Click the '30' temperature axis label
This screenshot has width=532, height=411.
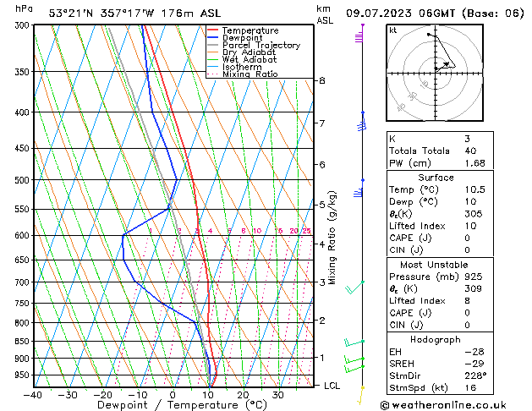point(277,395)
